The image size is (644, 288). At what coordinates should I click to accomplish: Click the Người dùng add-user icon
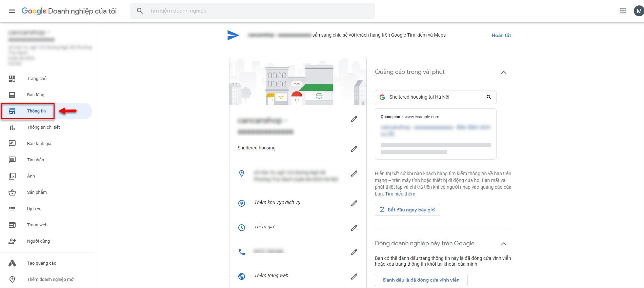click(x=12, y=241)
